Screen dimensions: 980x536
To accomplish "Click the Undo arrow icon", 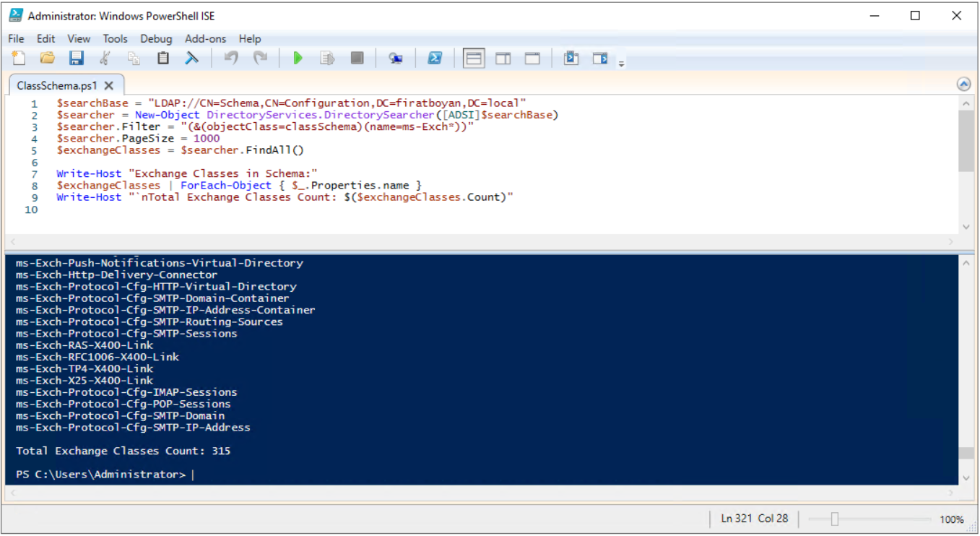I will point(231,59).
